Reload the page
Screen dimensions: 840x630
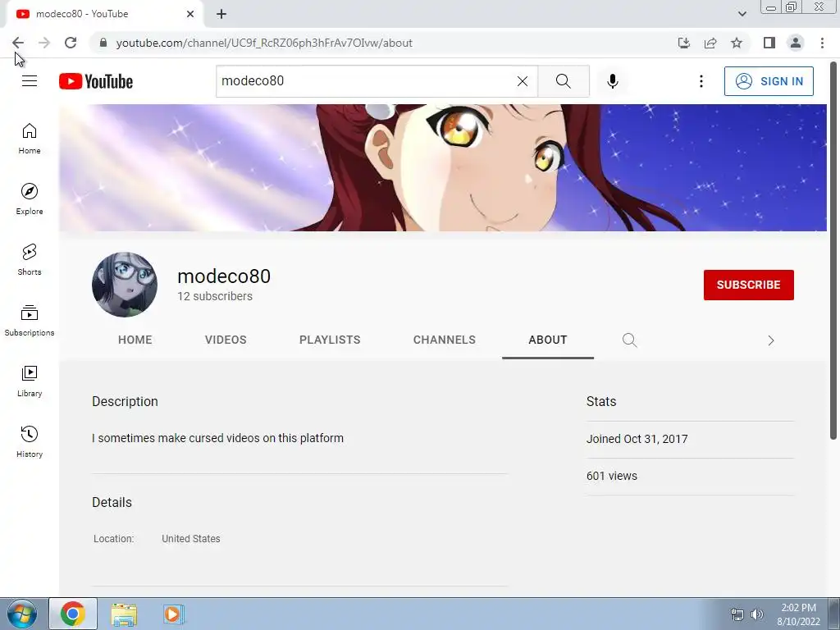click(x=71, y=43)
